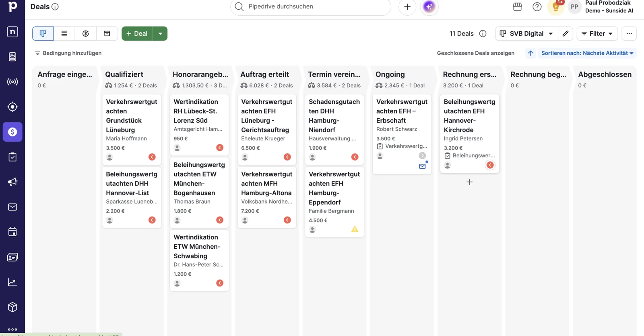Open the more options ellipsis menu
The width and height of the screenshot is (644, 336).
pyautogui.click(x=629, y=34)
